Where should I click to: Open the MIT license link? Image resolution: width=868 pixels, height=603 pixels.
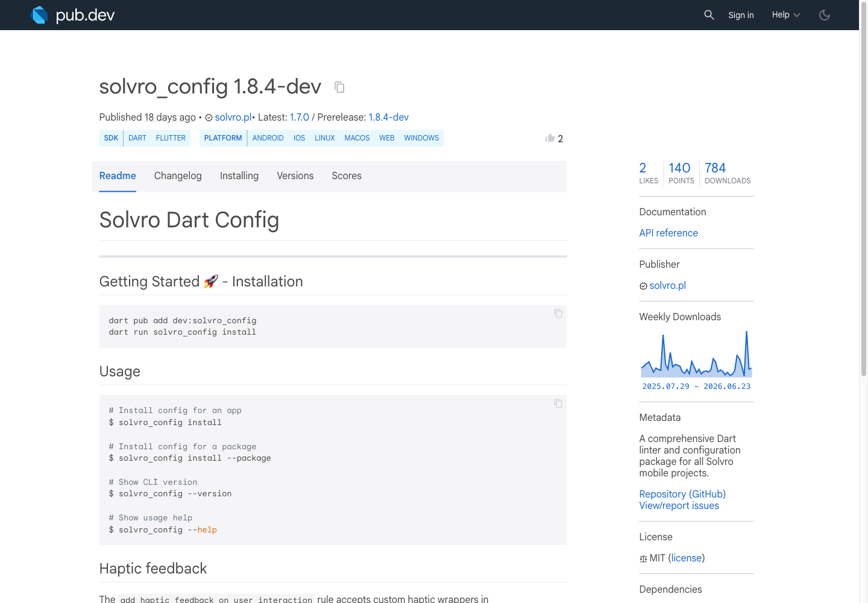687,558
